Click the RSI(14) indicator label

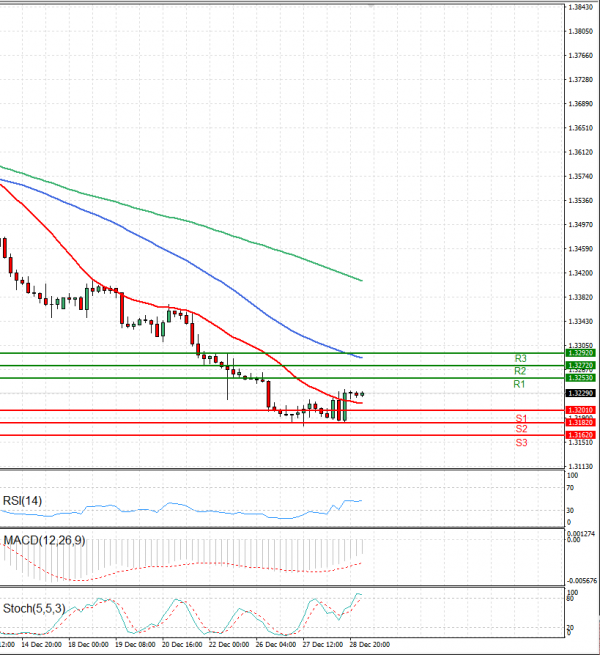point(23,500)
